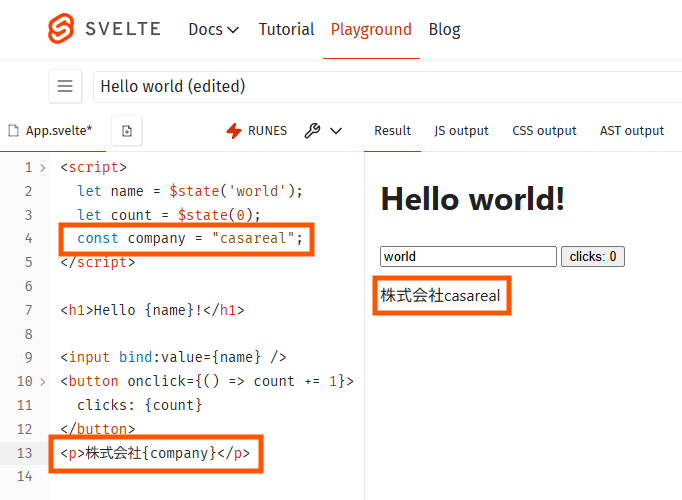Click the new file icon beside App.svelte

[127, 131]
